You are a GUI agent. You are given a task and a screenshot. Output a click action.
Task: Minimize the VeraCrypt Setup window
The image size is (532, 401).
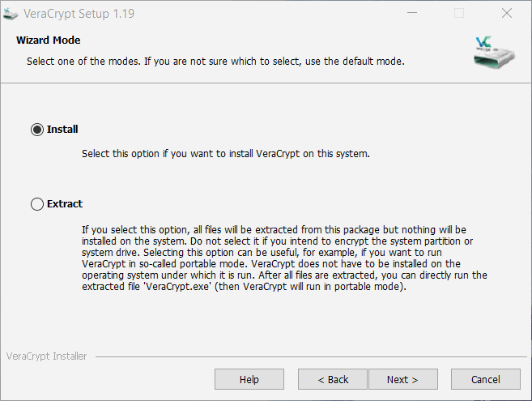[412, 14]
